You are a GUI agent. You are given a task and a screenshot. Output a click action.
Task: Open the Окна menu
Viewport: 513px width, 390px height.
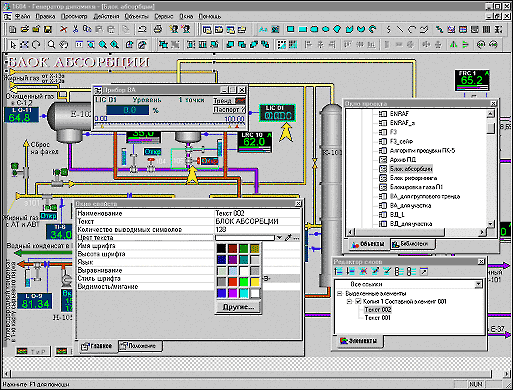click(186, 16)
